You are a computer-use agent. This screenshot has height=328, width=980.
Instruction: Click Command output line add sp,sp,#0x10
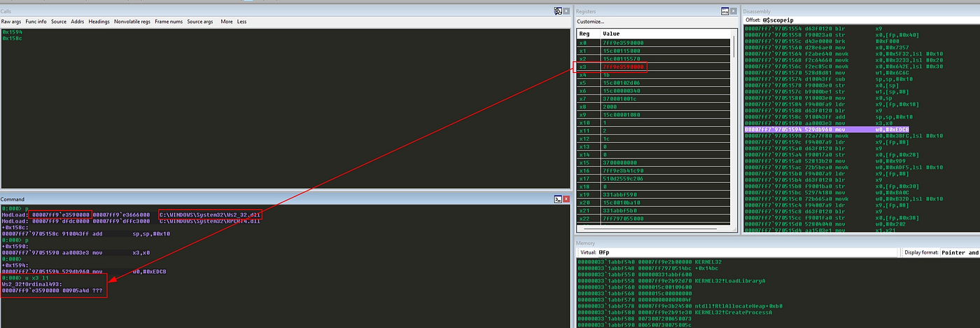click(85, 233)
